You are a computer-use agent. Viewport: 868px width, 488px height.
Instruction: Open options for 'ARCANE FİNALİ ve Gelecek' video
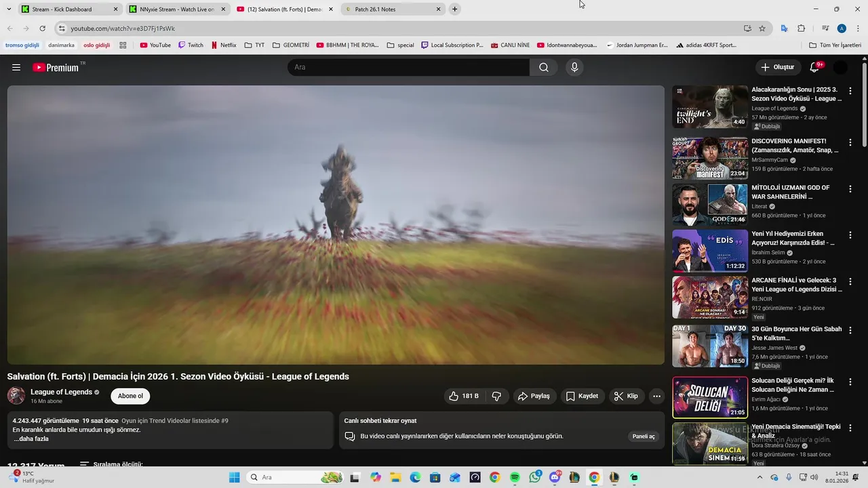(850, 281)
